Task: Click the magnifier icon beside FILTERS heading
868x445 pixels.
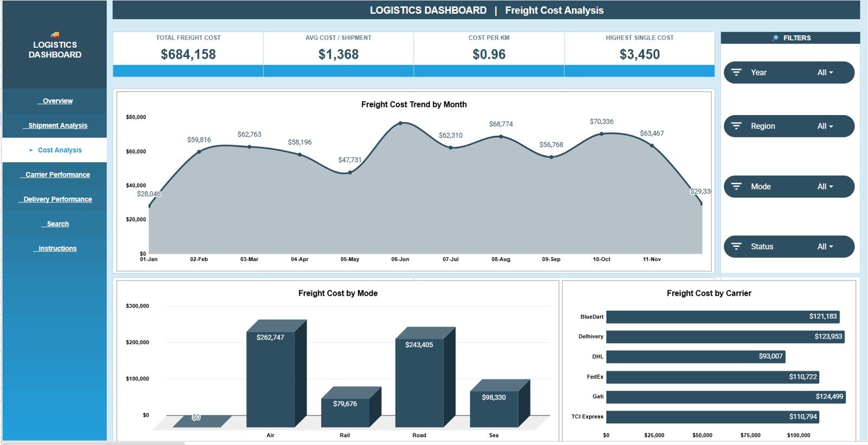Action: pyautogui.click(x=775, y=38)
